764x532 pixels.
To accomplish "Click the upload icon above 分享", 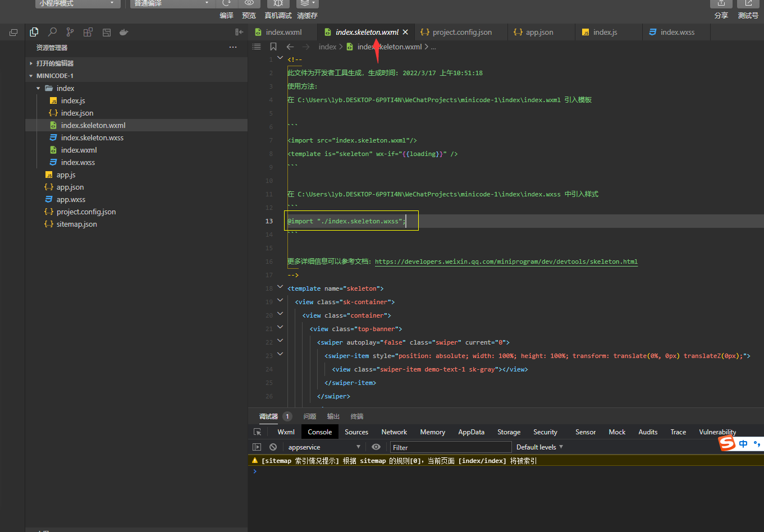I will point(721,3).
